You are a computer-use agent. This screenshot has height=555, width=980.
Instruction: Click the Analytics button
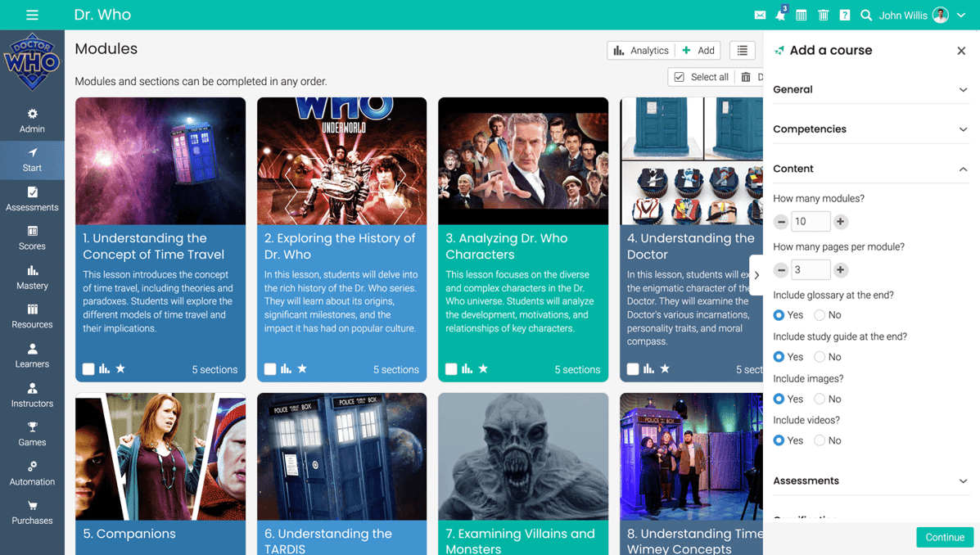click(x=641, y=51)
